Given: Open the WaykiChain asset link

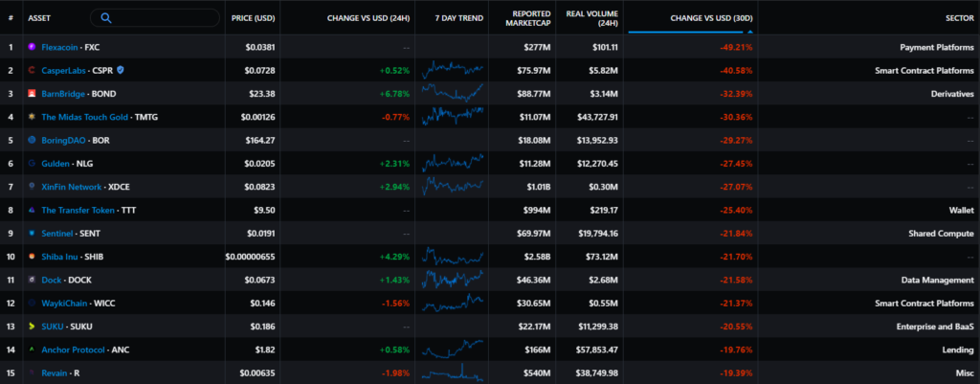Looking at the screenshot, I should [66, 304].
